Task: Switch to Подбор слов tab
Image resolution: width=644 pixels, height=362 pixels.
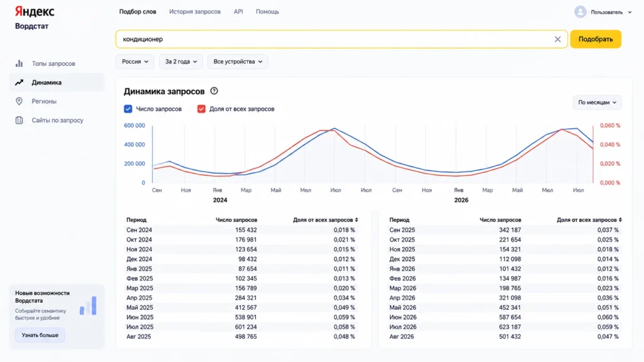Action: pos(138,12)
